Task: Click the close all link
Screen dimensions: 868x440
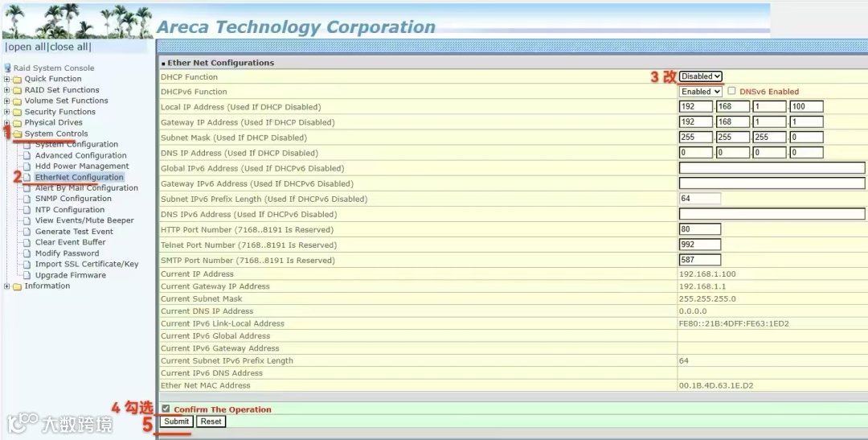Action: 69,47
